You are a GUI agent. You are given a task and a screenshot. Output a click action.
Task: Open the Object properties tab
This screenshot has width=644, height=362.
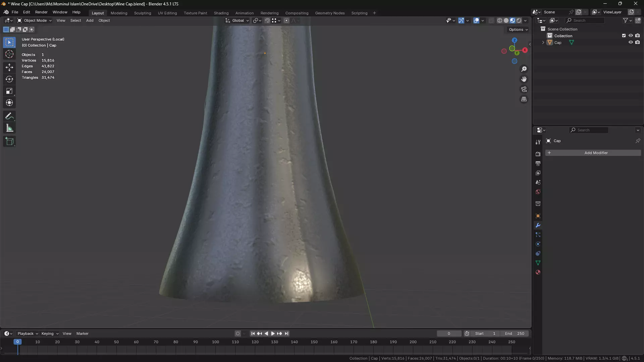coord(538,216)
